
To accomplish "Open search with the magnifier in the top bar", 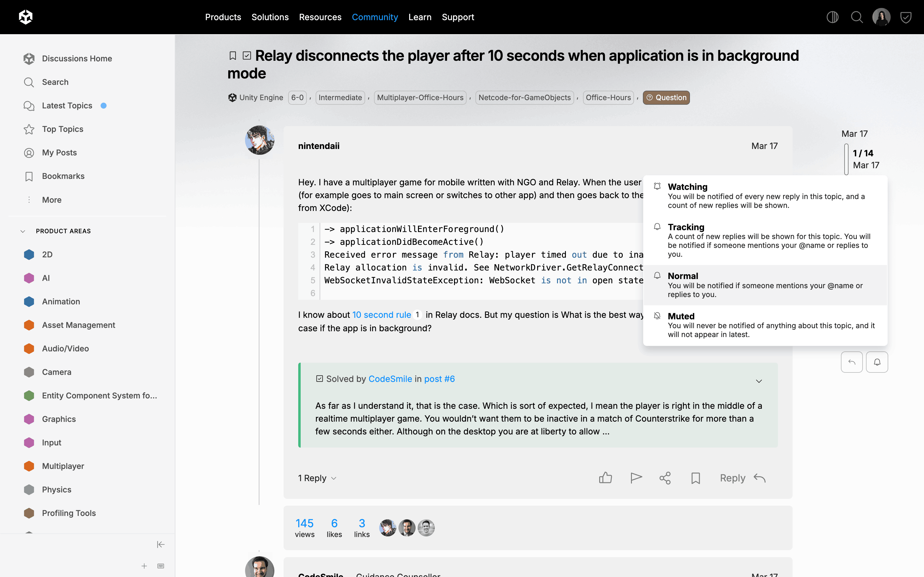I will (x=856, y=17).
